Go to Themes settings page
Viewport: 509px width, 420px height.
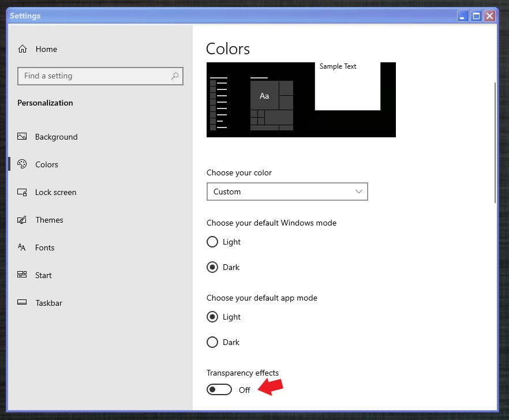click(x=49, y=220)
